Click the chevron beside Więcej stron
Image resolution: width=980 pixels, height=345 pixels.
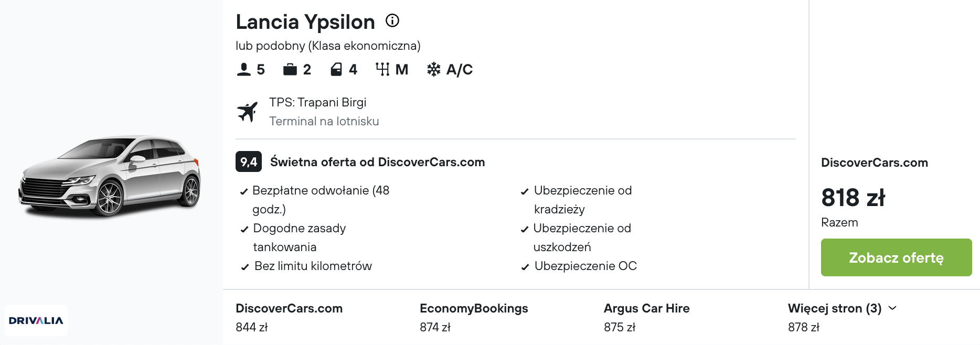892,308
